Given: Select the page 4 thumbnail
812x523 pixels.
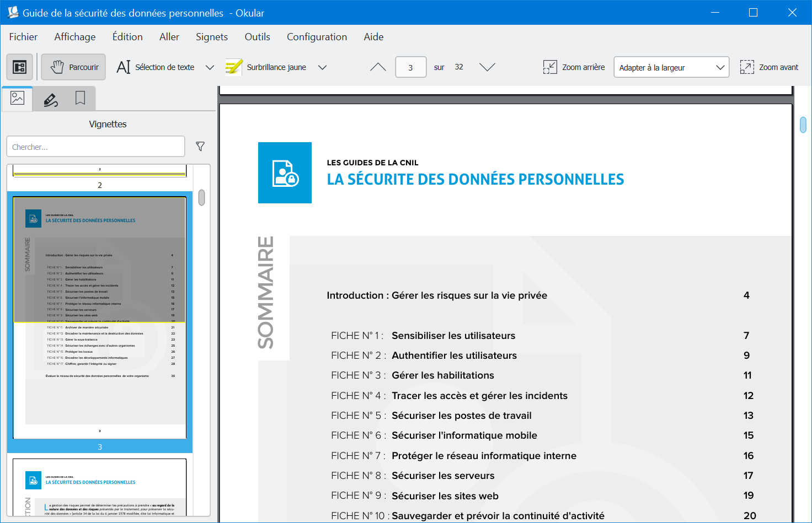Looking at the screenshot, I should pos(100,487).
